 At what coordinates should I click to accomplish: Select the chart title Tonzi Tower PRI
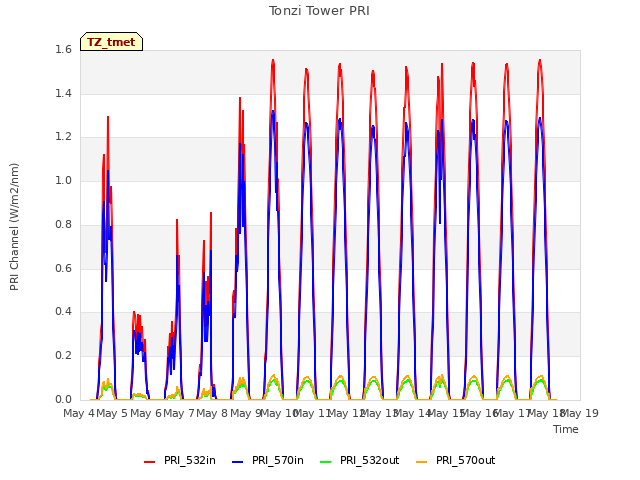click(319, 11)
